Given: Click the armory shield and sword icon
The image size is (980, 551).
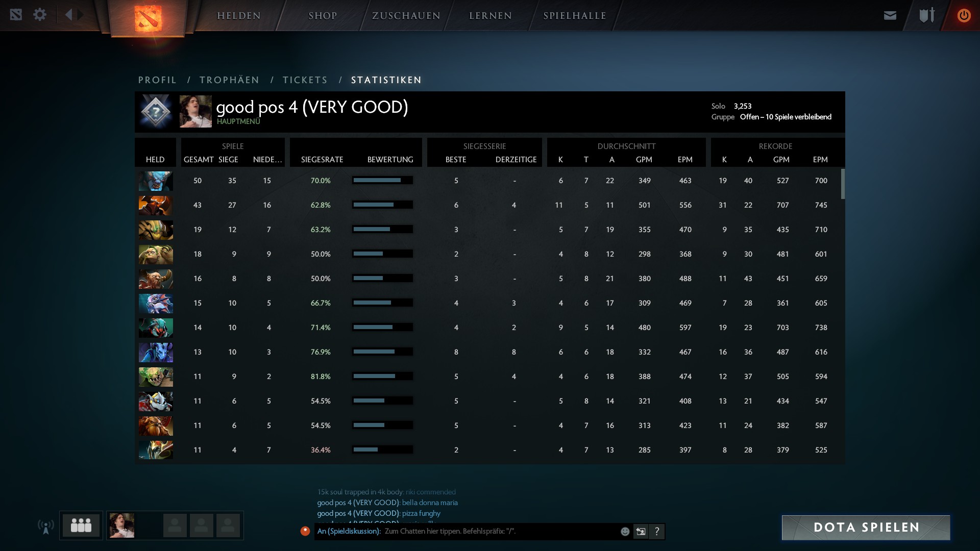Looking at the screenshot, I should point(926,15).
